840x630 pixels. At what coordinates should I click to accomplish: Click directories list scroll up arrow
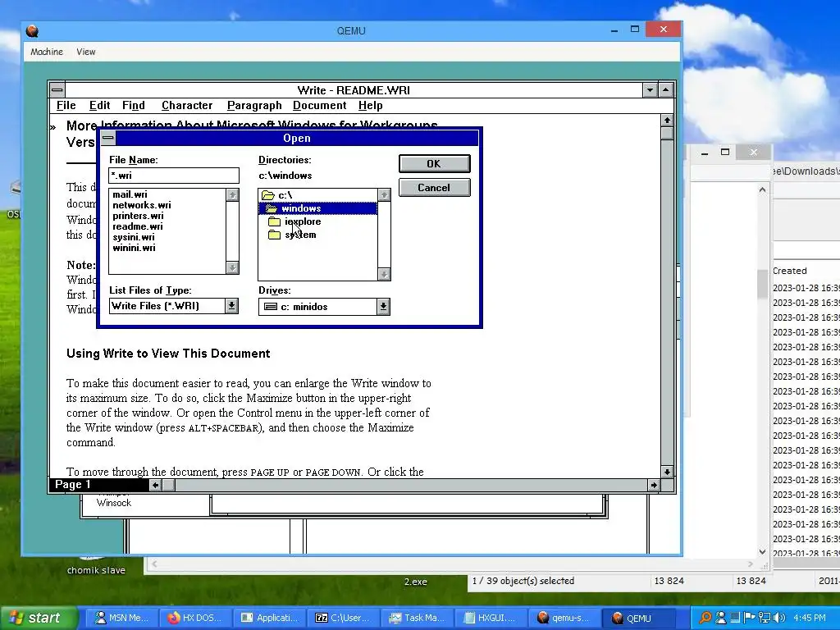tap(384, 195)
